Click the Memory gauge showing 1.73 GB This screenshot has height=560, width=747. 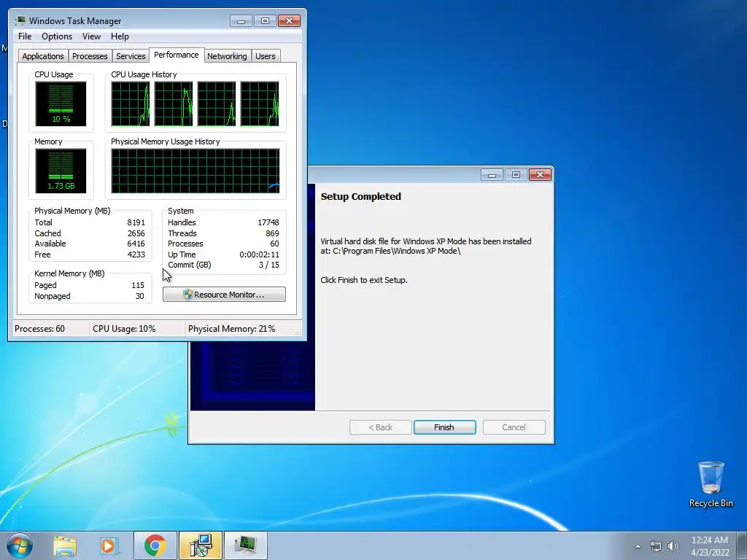(61, 171)
